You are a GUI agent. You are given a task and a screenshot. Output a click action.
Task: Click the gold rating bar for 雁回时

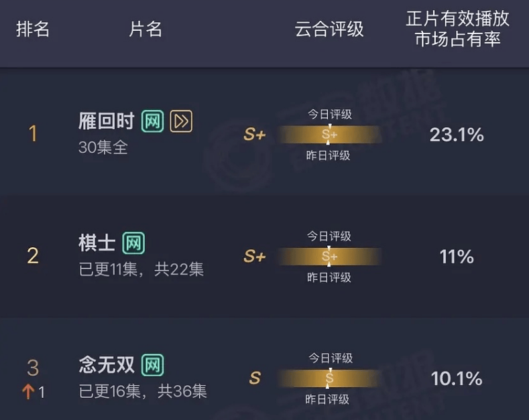[x=329, y=135]
